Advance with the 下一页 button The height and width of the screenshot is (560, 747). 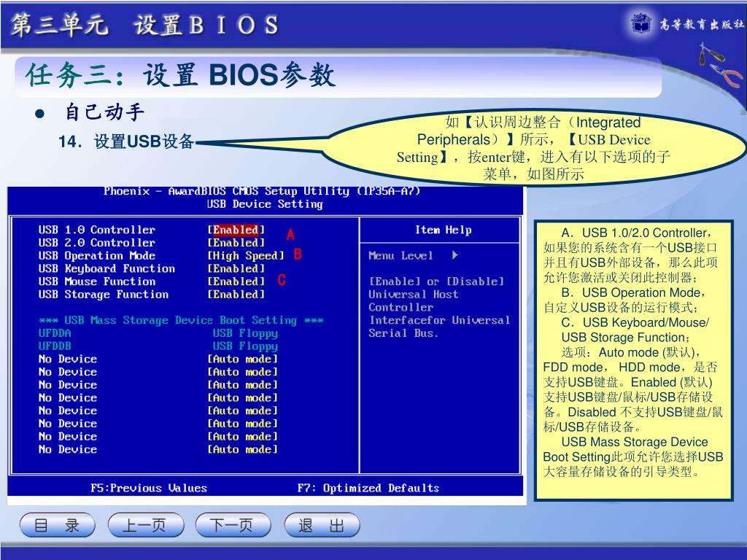233,525
